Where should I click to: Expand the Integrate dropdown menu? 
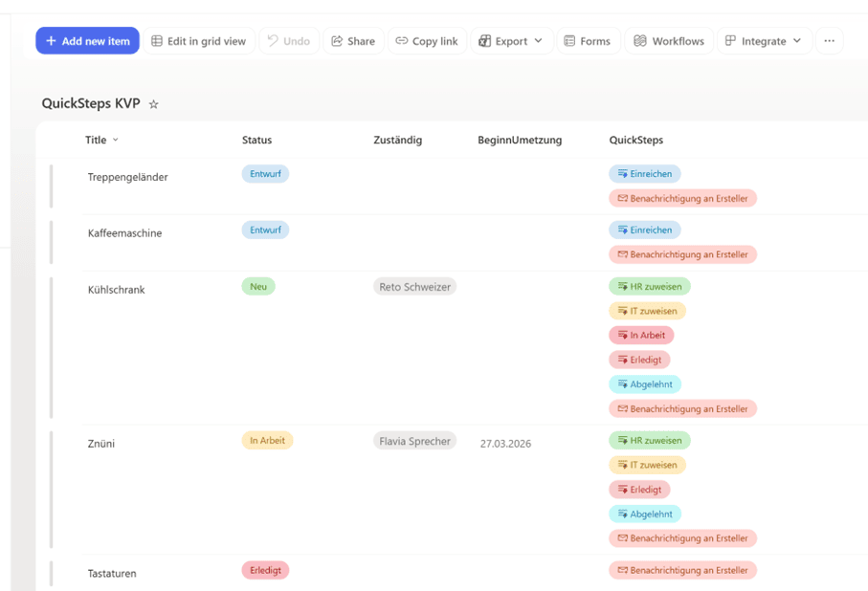coord(796,41)
